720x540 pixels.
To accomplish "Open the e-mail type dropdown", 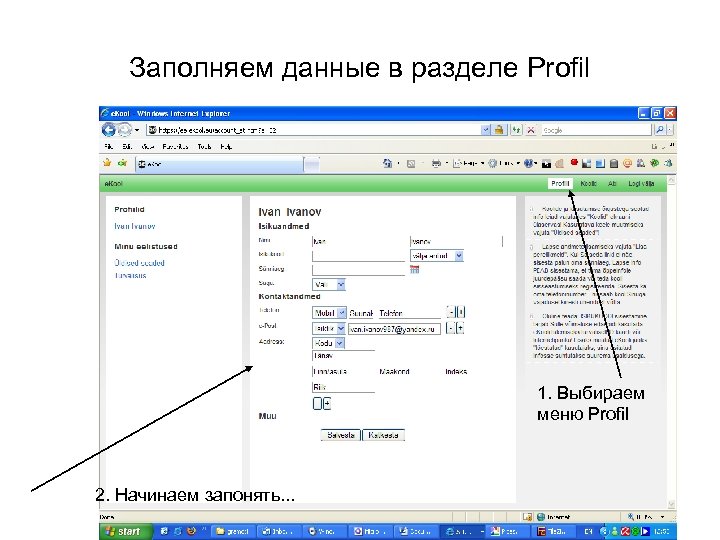I will pos(328,329).
